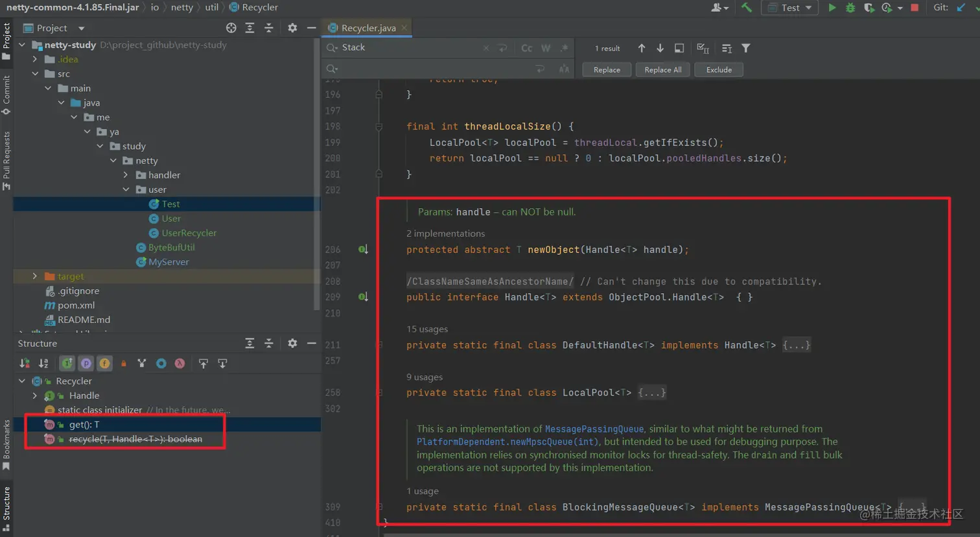Open the Commit tool window tab

[6, 95]
